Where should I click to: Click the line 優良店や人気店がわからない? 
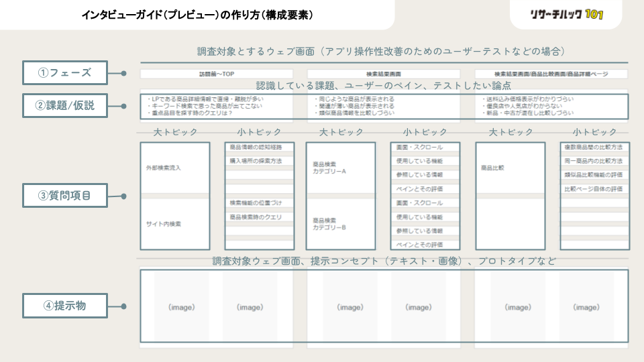click(522, 106)
